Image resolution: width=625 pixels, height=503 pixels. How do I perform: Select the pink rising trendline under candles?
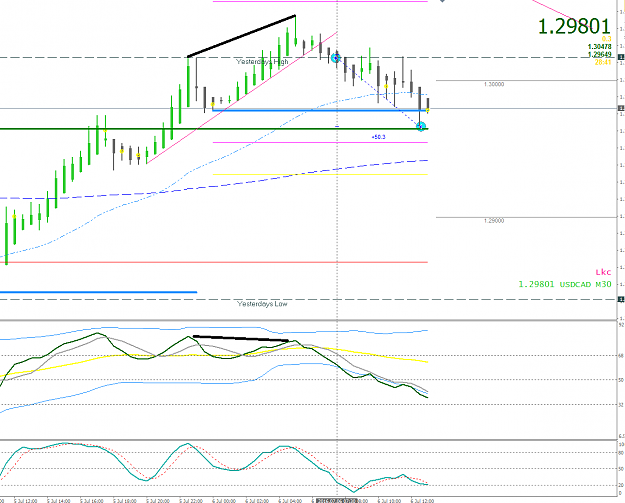tap(242, 97)
